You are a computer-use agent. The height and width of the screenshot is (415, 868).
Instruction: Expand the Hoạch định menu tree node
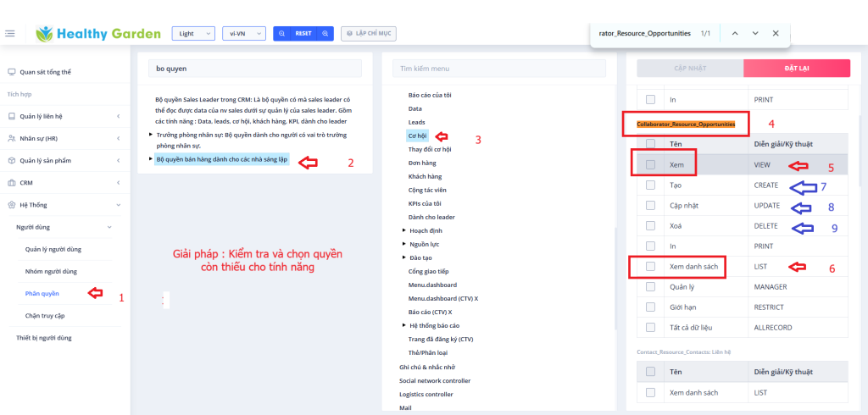[x=405, y=230]
